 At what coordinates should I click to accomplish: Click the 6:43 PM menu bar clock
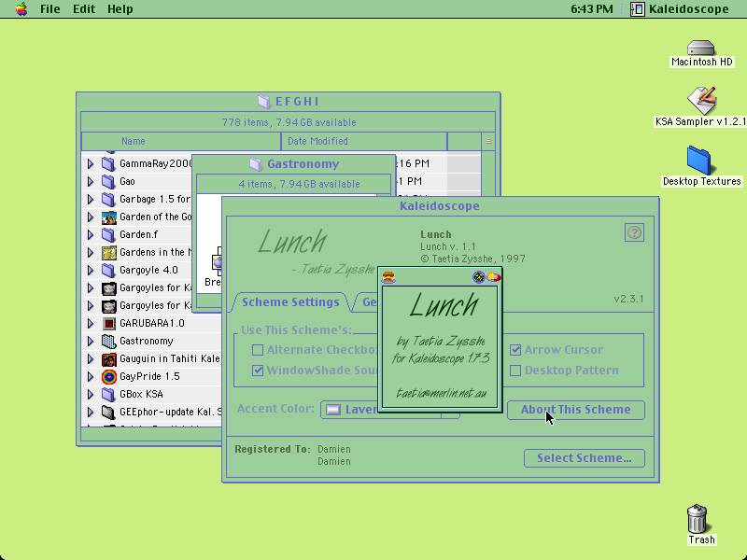[592, 9]
